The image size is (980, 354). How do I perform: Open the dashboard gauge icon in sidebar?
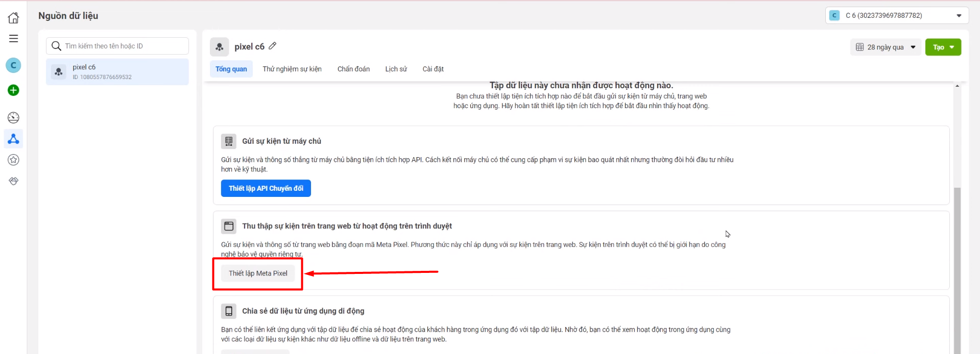(13, 118)
